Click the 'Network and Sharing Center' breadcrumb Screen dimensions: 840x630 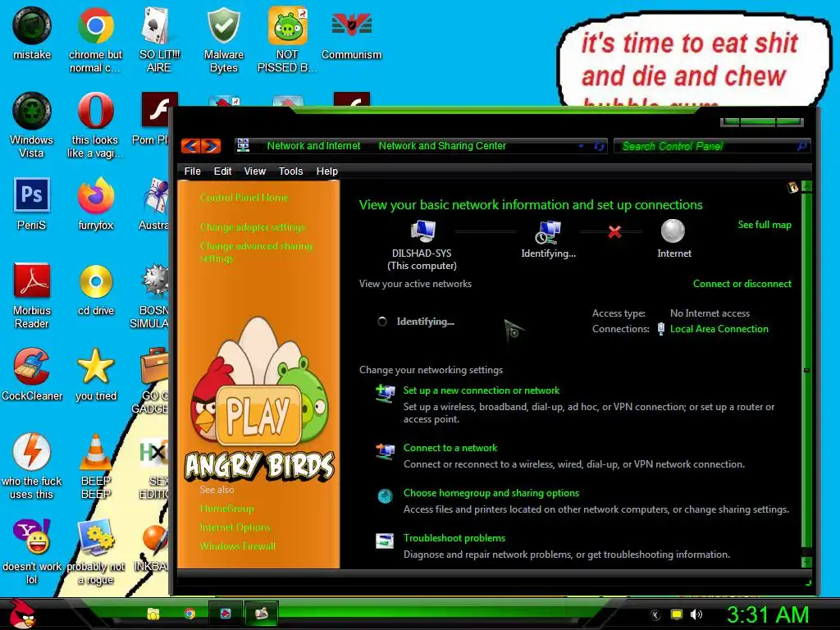[x=442, y=146]
